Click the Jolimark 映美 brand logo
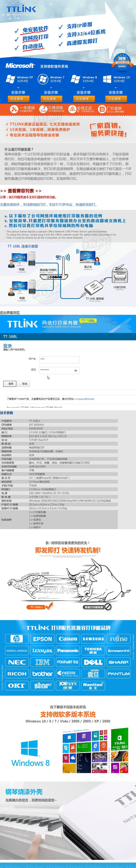Viewport: 136px width, 868px height. coord(68,686)
